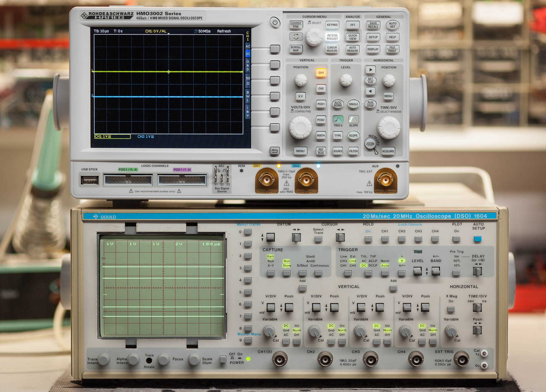This screenshot has height=392, width=546.
Task: Turn the VOLTS/DIV rotary knob
Action: (x=300, y=127)
